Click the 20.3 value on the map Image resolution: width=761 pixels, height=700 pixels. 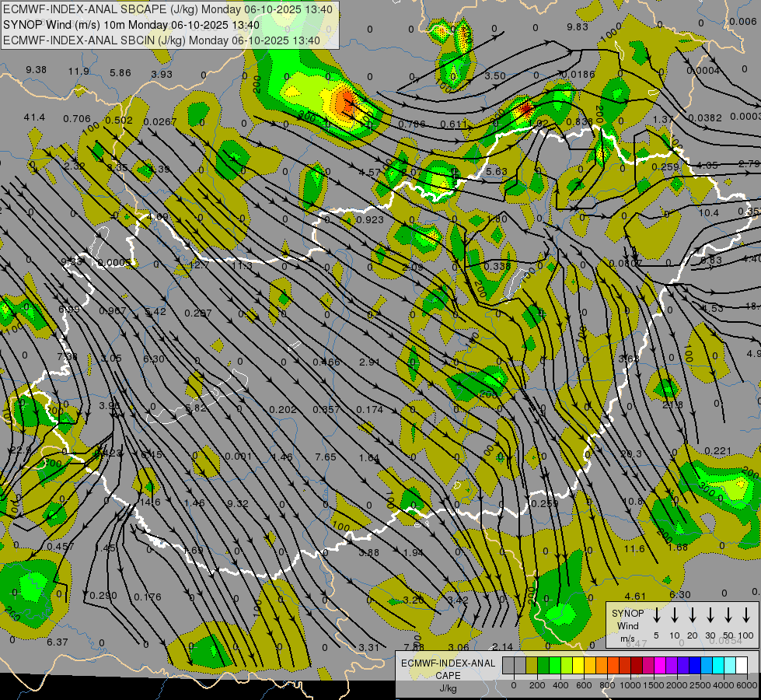[631, 453]
